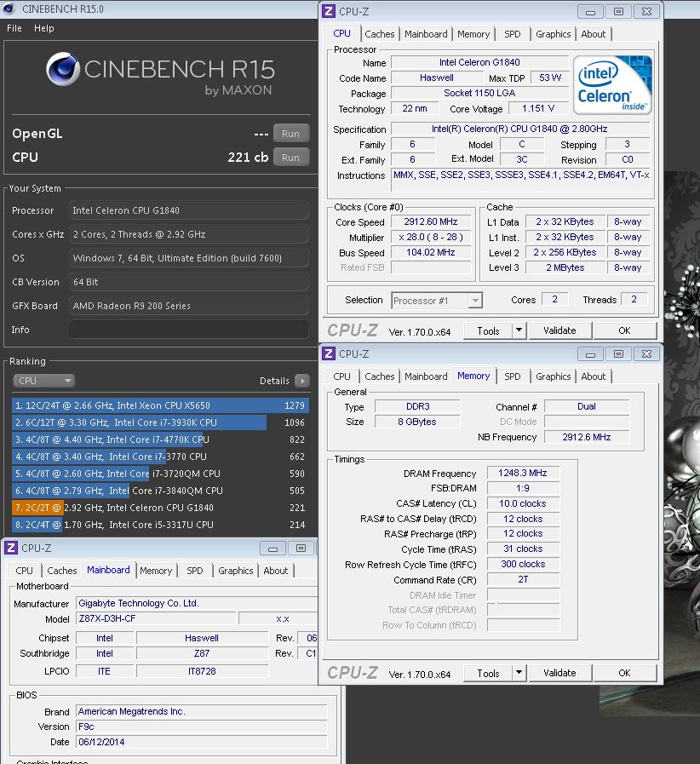Image resolution: width=700 pixels, height=764 pixels.
Task: Open Graphics tab in Memory CPU-Z window
Action: tap(553, 376)
